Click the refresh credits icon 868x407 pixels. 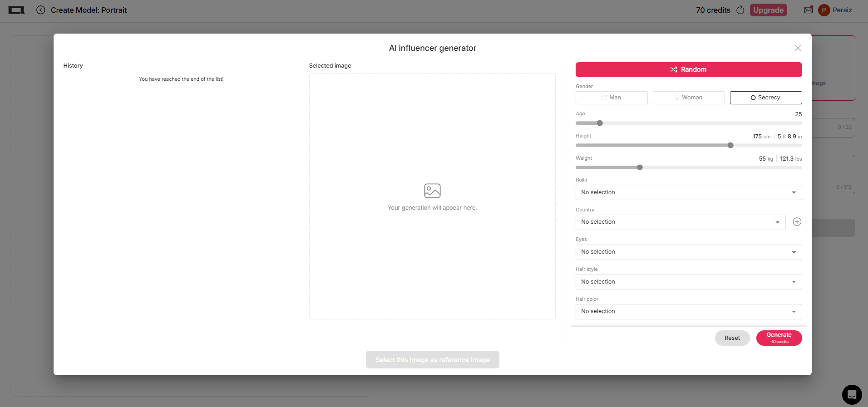pyautogui.click(x=740, y=10)
